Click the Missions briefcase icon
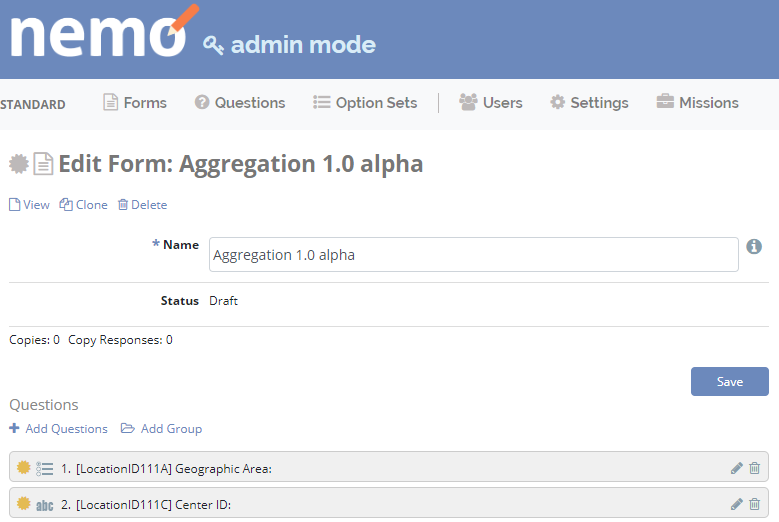The width and height of the screenshot is (779, 522). [x=665, y=101]
